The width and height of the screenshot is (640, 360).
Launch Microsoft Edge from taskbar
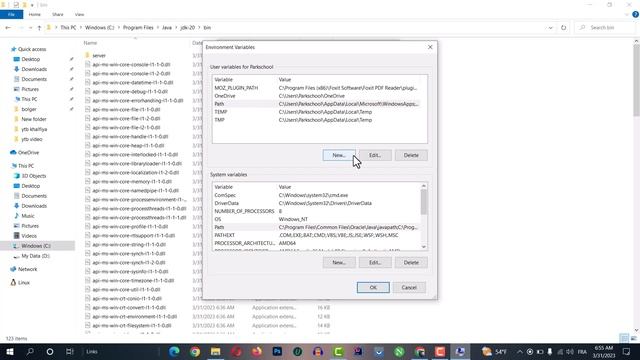[x=174, y=351]
